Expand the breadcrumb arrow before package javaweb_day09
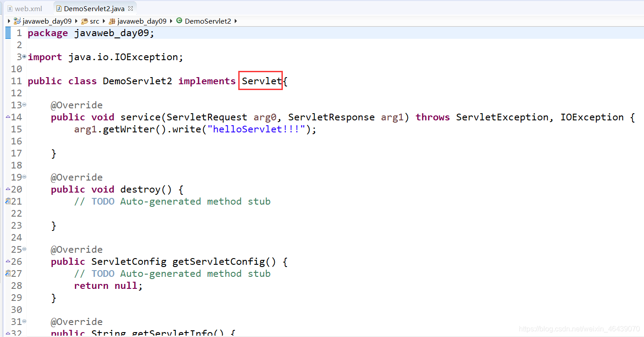The height and width of the screenshot is (337, 644). pos(104,21)
